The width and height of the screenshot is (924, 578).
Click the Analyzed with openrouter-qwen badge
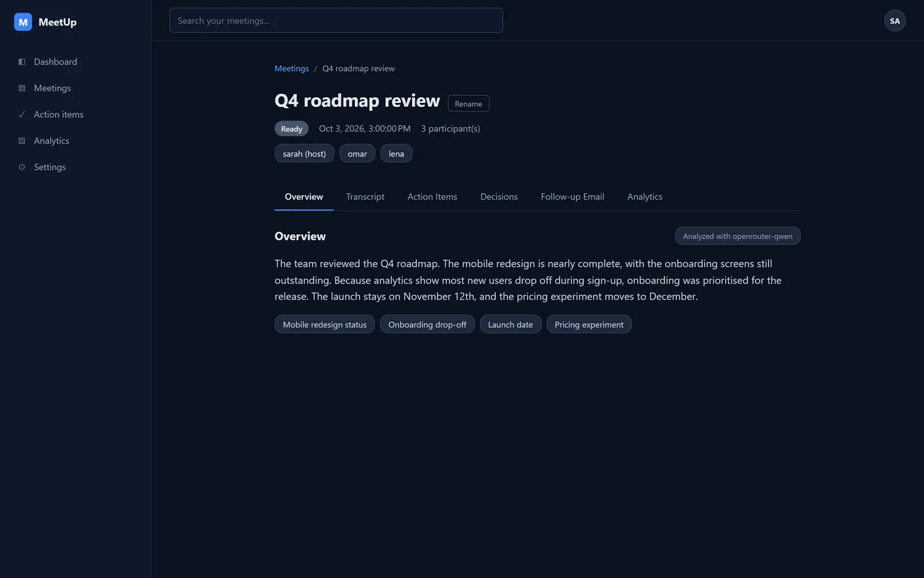click(737, 236)
